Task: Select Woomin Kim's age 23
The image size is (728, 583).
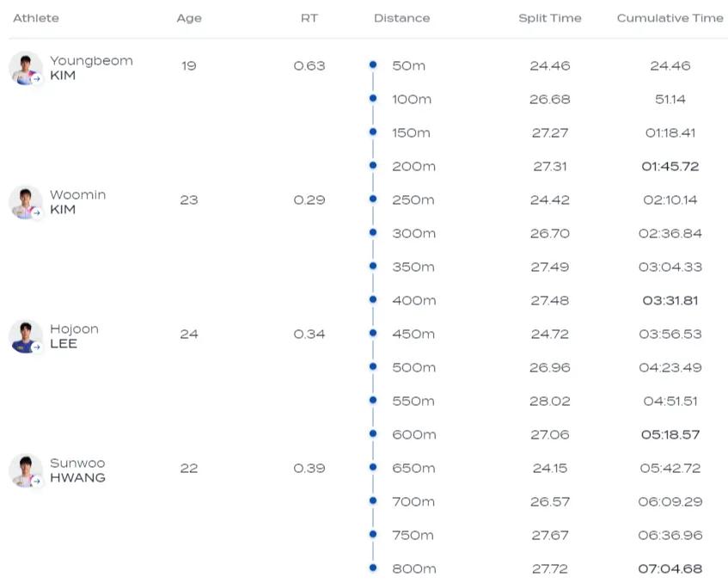Action: 189,200
